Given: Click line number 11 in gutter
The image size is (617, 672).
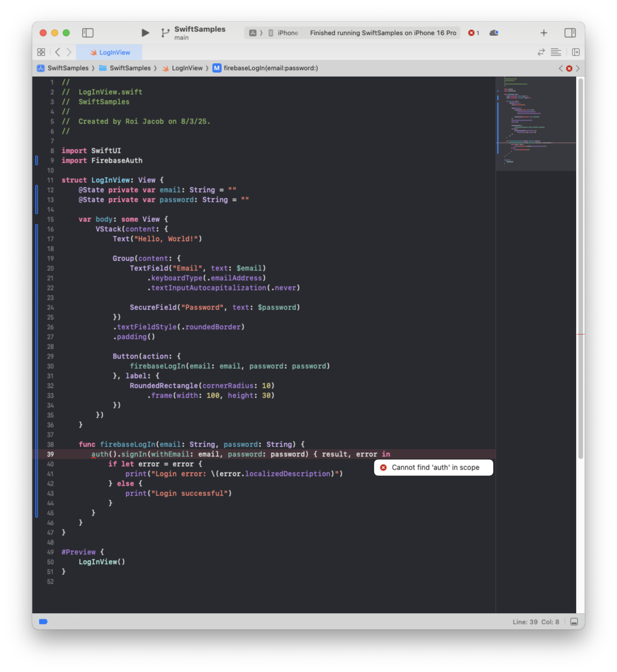Looking at the screenshot, I should (x=50, y=180).
